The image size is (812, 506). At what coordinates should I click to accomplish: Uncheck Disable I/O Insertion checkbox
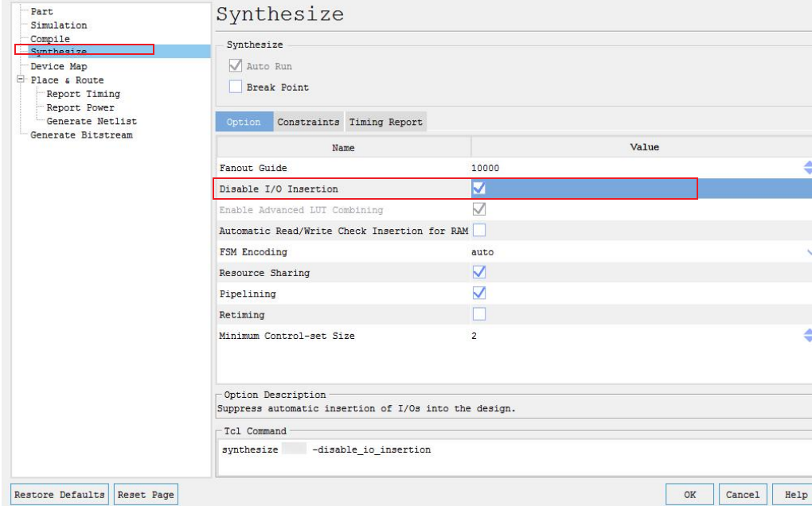[x=479, y=189]
